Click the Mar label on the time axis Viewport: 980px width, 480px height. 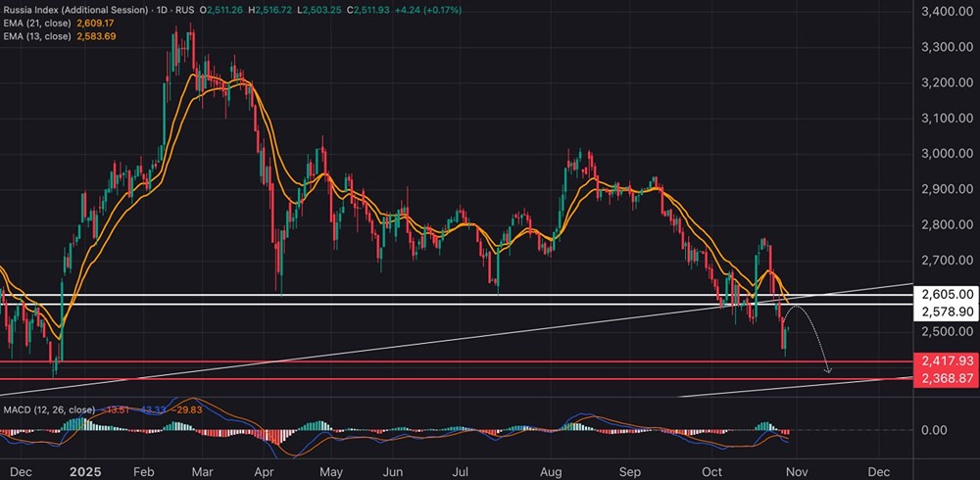pos(205,470)
